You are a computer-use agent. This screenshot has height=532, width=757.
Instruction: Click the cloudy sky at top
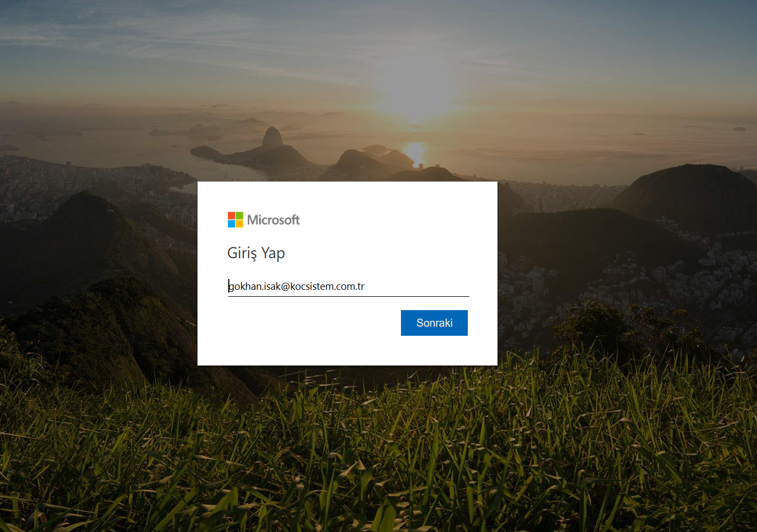[374, 37]
